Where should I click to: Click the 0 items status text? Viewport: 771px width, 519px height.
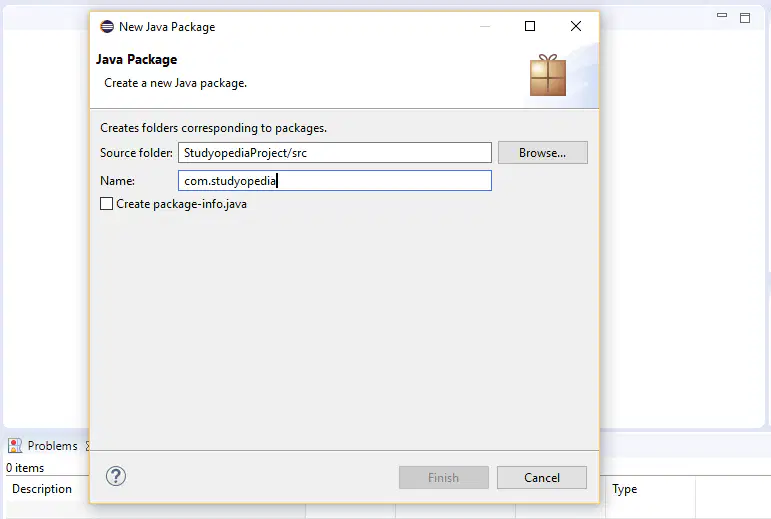click(x=25, y=468)
